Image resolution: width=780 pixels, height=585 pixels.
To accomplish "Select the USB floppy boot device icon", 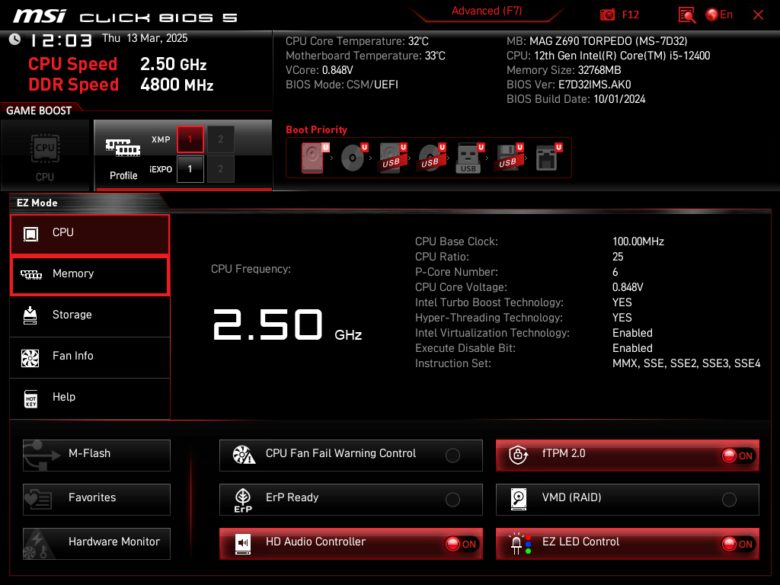I will pos(508,157).
